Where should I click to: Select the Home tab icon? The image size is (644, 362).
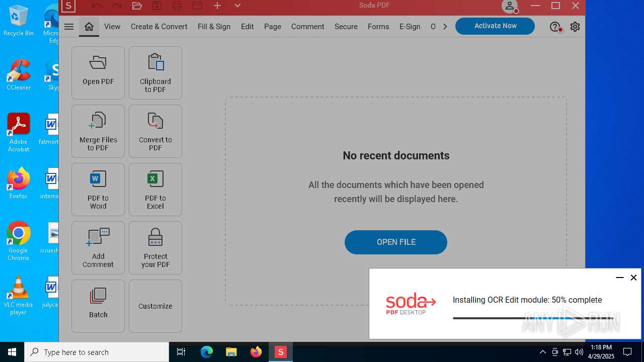coord(89,27)
